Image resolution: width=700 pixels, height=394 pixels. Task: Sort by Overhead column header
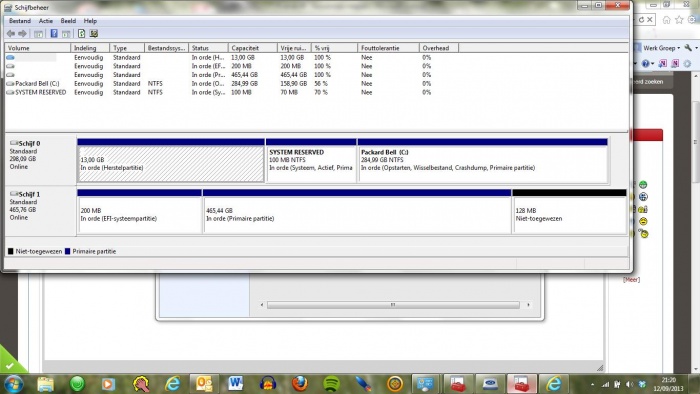tap(439, 48)
